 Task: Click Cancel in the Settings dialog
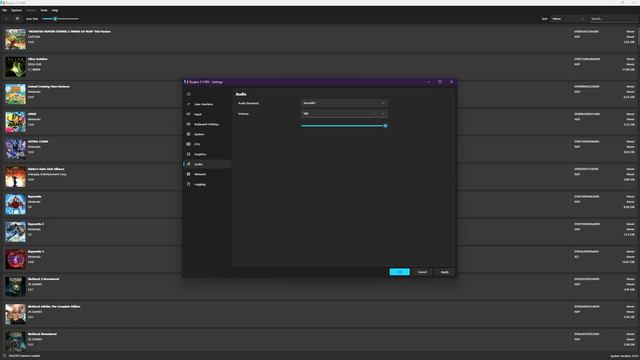click(x=422, y=272)
